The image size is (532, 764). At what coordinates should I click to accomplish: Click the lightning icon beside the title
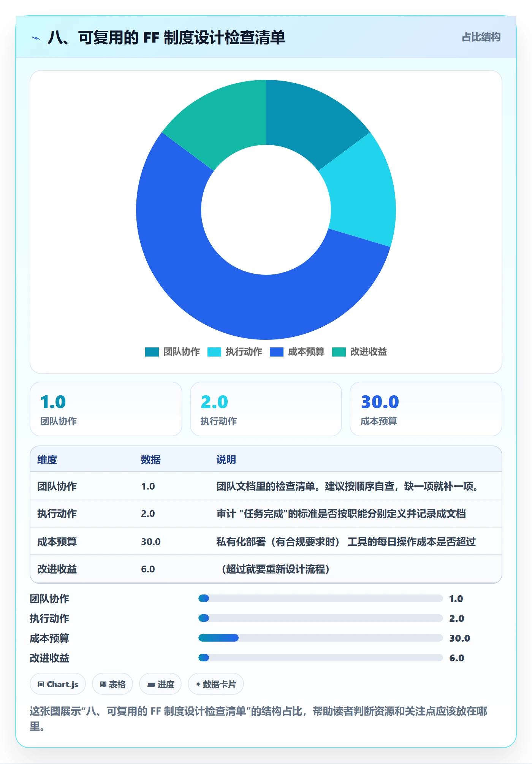tap(36, 38)
